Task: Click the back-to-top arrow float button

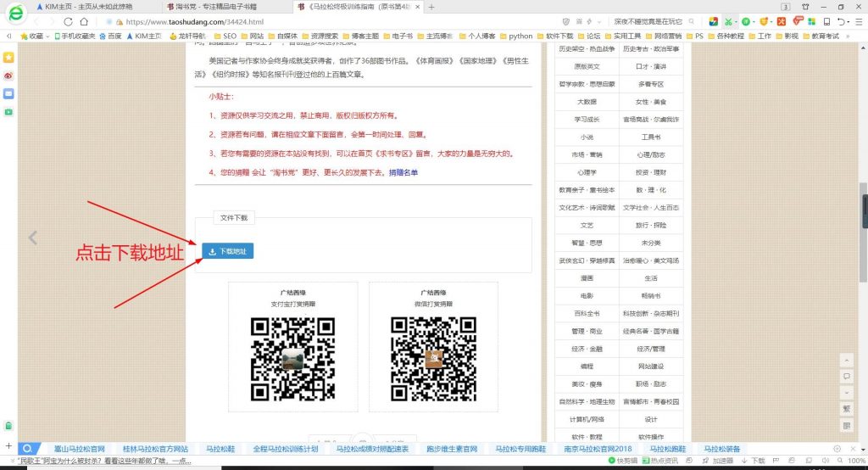Action: pyautogui.click(x=847, y=361)
